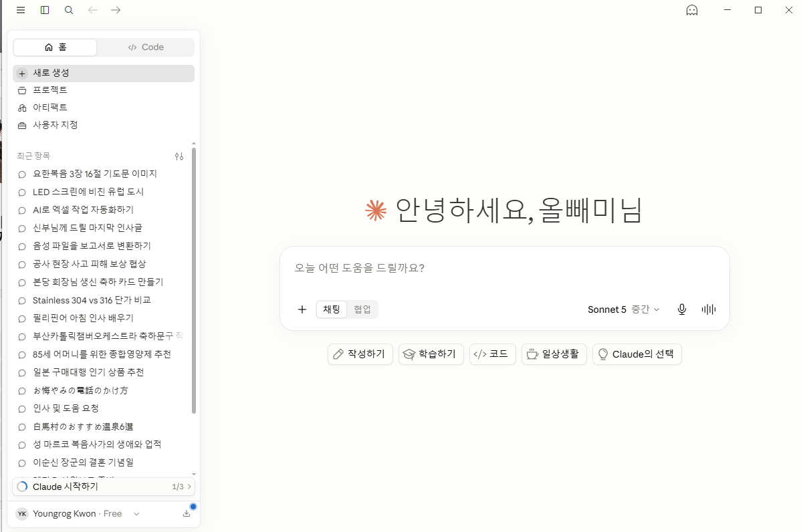Start dictation with the microphone icon
The width and height of the screenshot is (803, 532).
682,309
